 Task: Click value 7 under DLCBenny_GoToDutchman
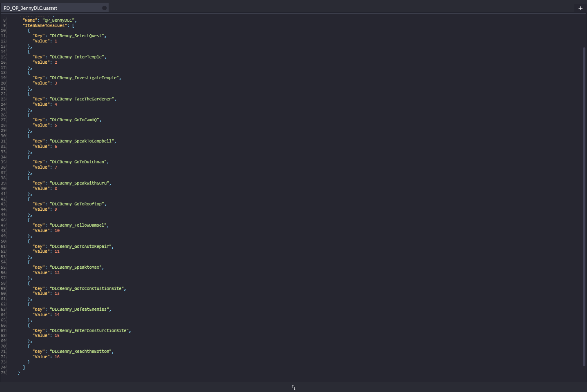(56, 167)
